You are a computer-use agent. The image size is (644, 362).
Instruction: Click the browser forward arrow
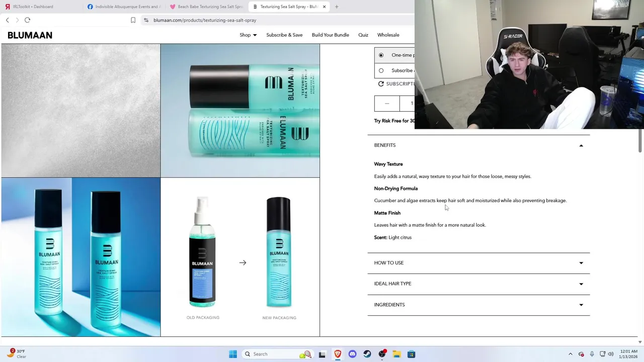coord(17,20)
